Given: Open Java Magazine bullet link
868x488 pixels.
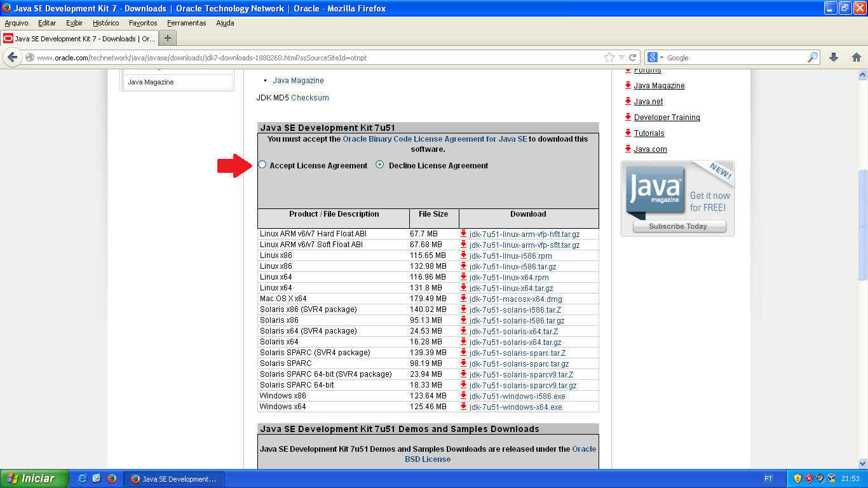Looking at the screenshot, I should click(298, 81).
